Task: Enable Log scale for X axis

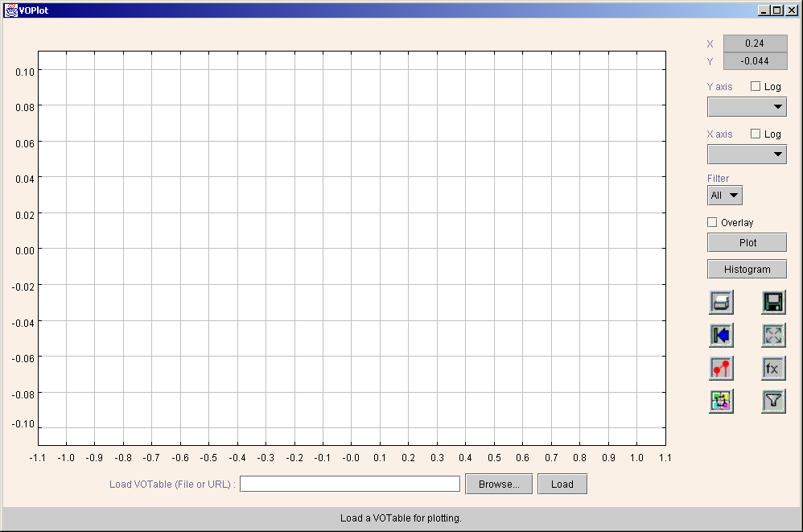Action: [x=756, y=134]
